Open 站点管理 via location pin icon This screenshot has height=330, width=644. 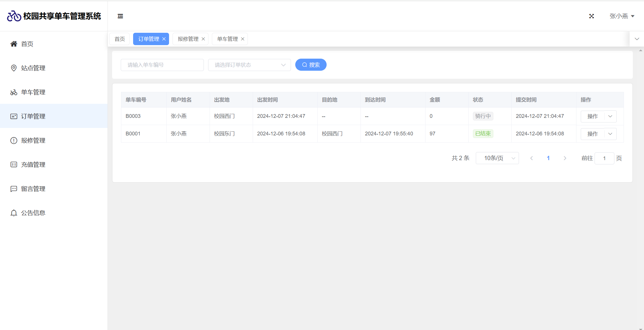pyautogui.click(x=14, y=68)
